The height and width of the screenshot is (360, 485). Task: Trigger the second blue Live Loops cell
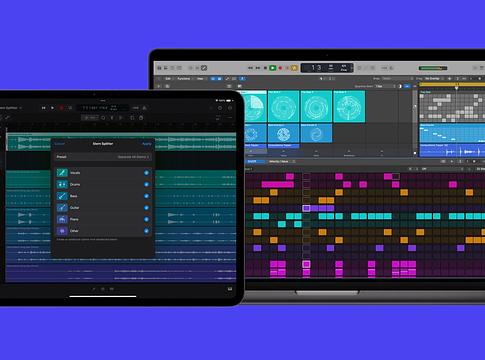[284, 133]
